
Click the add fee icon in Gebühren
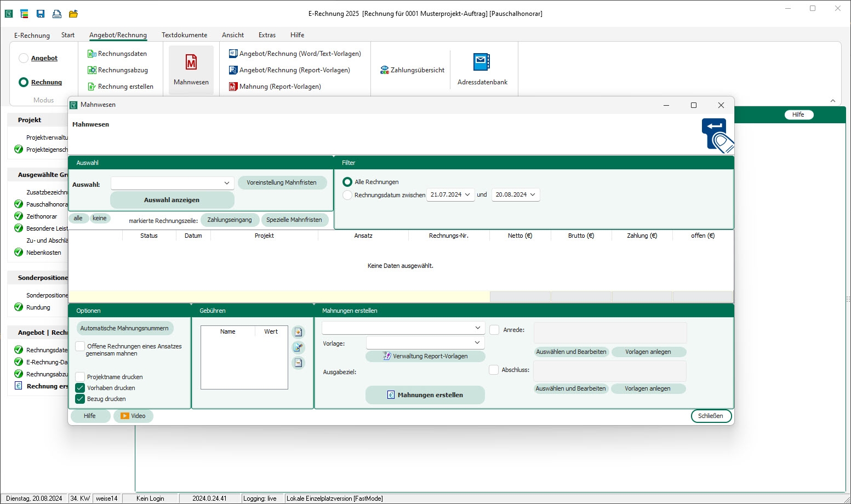298,332
